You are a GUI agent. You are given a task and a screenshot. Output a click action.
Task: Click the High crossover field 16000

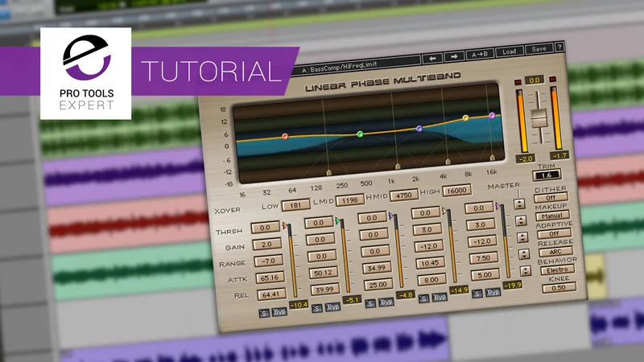click(456, 191)
